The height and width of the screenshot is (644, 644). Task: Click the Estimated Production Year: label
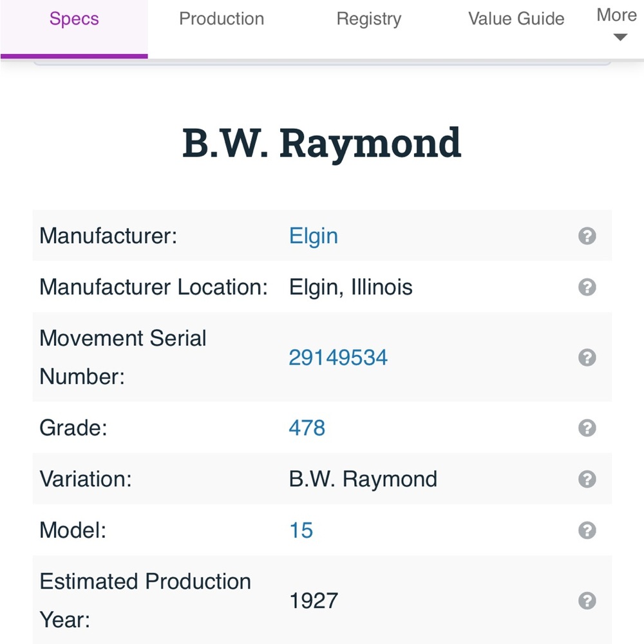146,600
